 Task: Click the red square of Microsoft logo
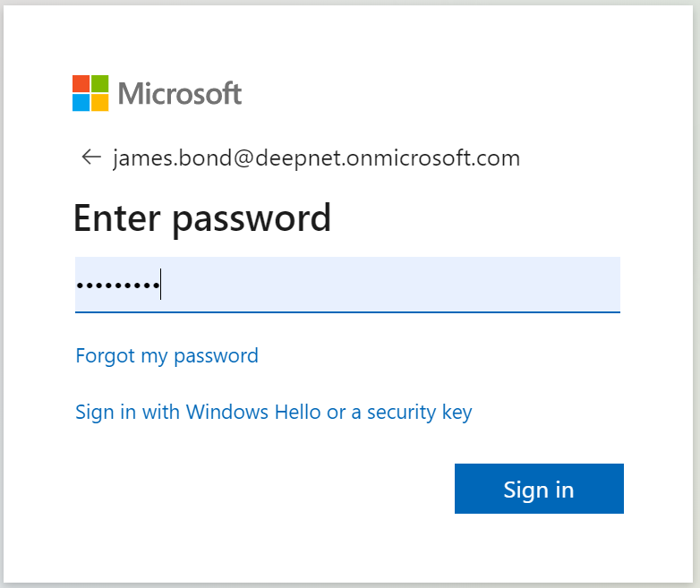[x=81, y=83]
